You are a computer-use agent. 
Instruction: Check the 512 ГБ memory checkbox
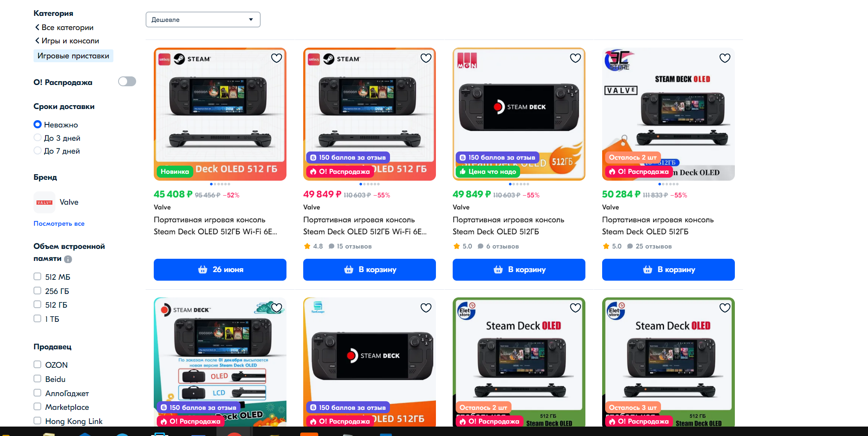point(37,305)
